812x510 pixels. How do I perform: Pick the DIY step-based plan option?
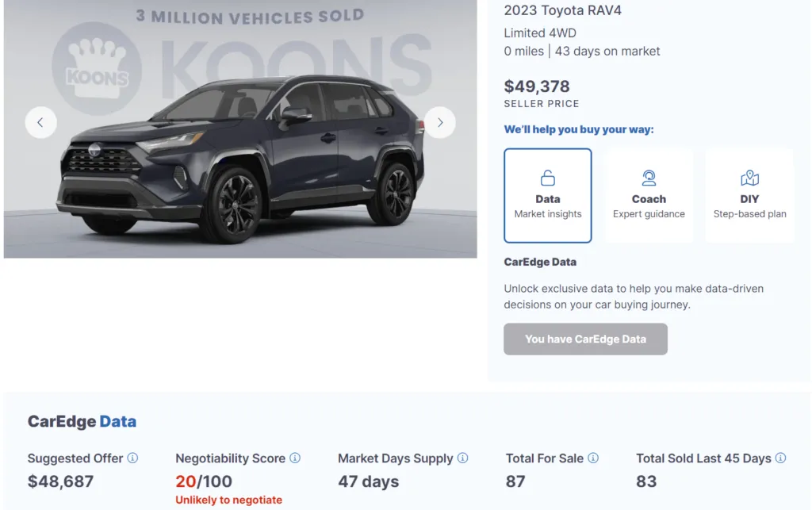click(x=749, y=195)
